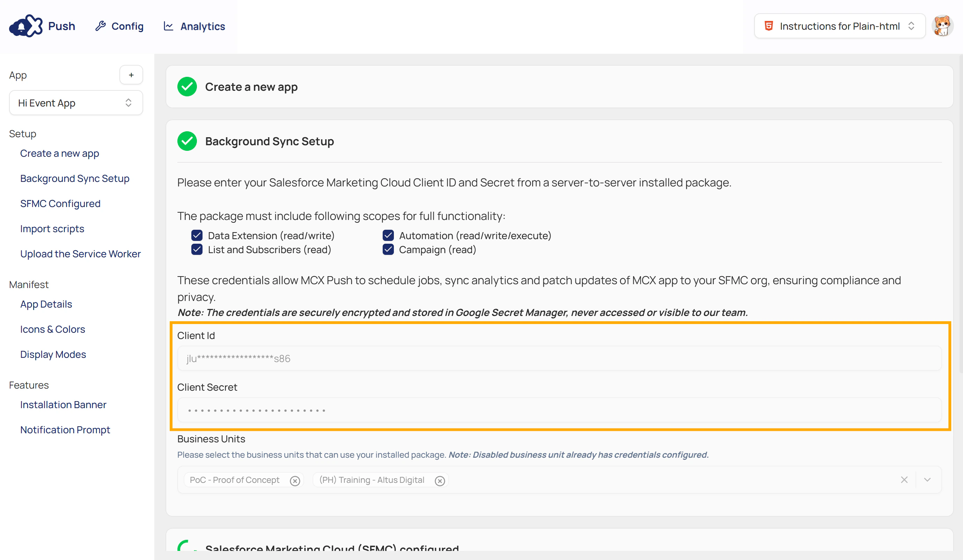Open Create a new app sidebar link
The height and width of the screenshot is (560, 963).
(60, 153)
